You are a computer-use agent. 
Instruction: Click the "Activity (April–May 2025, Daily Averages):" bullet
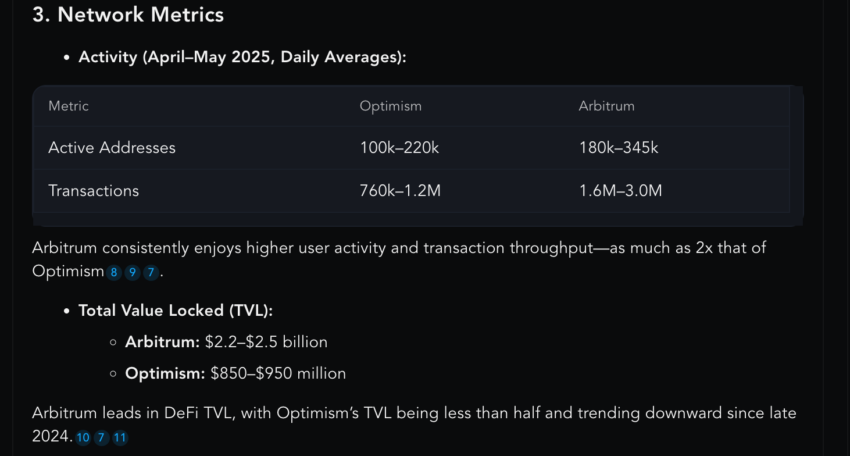[x=242, y=57]
